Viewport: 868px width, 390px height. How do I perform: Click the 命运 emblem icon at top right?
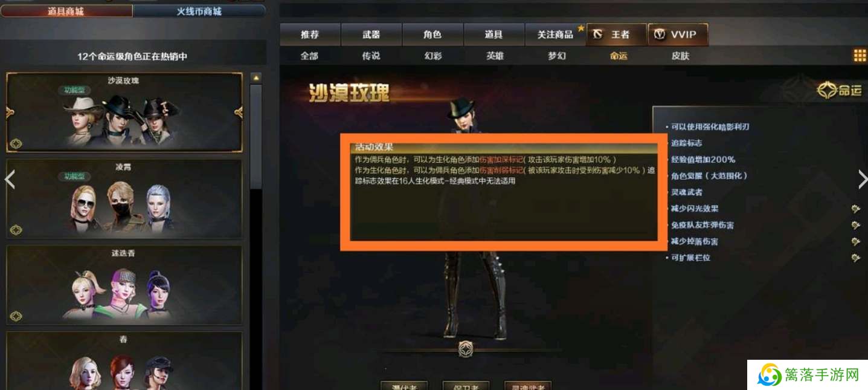[839, 91]
